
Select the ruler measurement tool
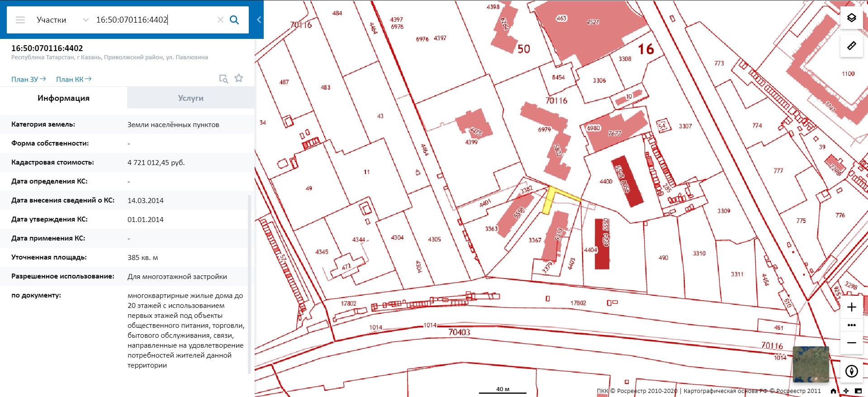pyautogui.click(x=851, y=46)
